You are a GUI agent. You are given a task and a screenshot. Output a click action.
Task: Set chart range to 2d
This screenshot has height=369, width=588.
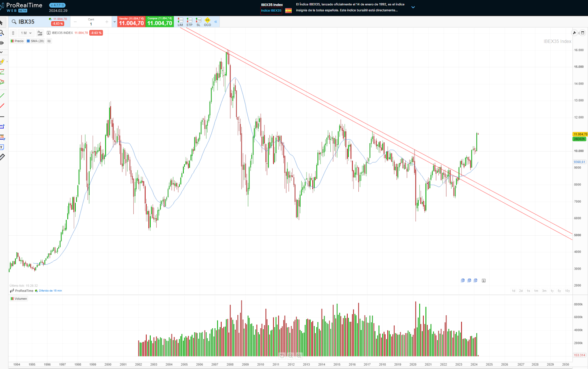click(521, 291)
